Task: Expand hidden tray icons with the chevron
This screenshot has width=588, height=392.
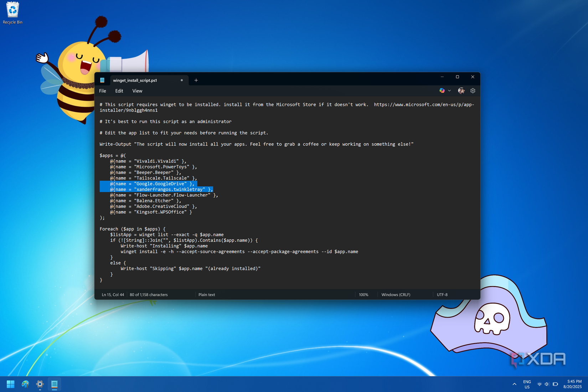Action: (x=514, y=384)
